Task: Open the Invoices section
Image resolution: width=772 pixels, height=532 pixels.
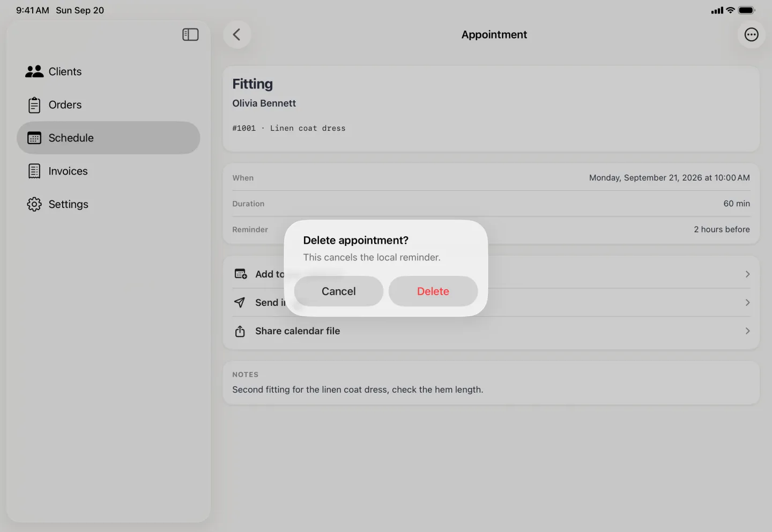Action: pyautogui.click(x=108, y=171)
